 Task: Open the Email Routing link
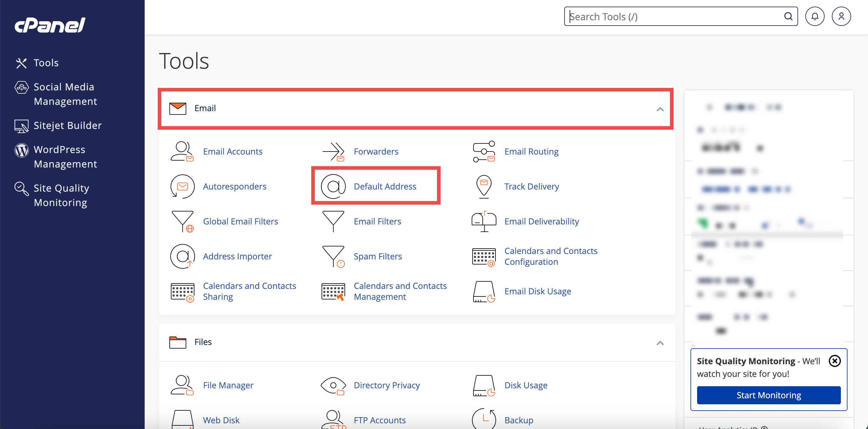[531, 151]
